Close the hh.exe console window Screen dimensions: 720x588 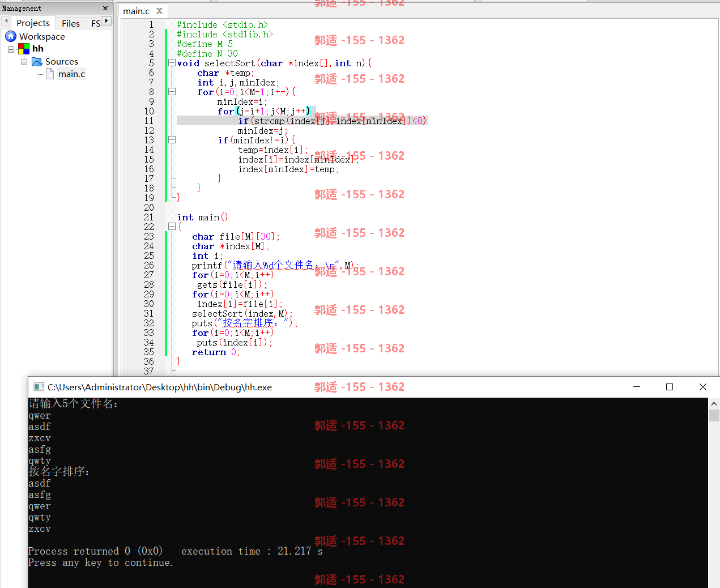click(703, 387)
